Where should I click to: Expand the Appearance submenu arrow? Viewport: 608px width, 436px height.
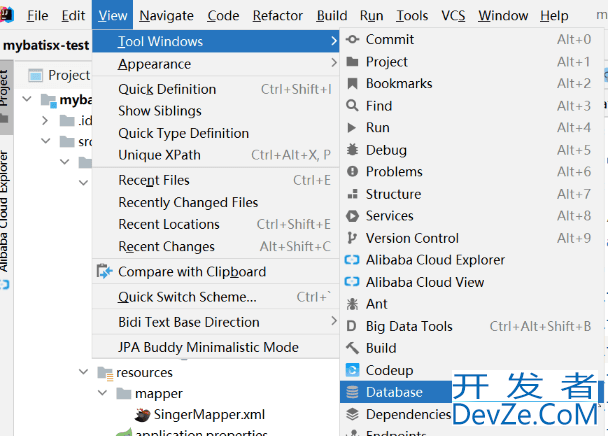pos(334,62)
